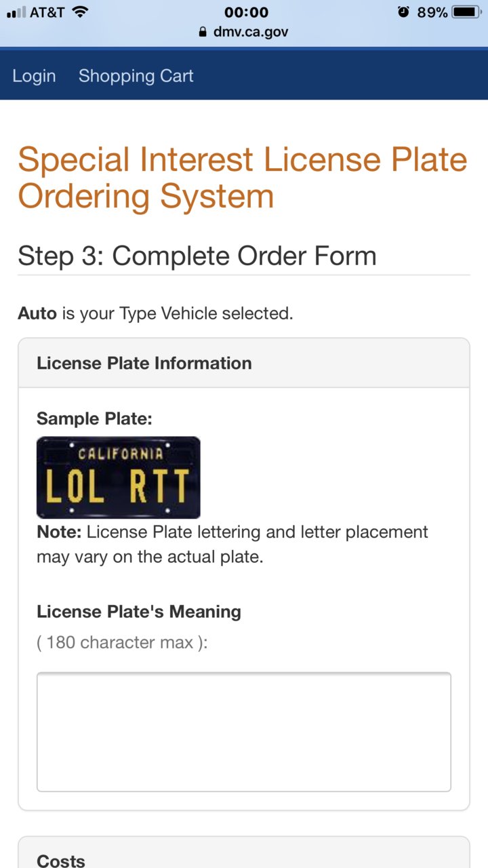Tap the Note about license plate lettering
Screen dimensions: 488x868
pyautogui.click(x=232, y=545)
